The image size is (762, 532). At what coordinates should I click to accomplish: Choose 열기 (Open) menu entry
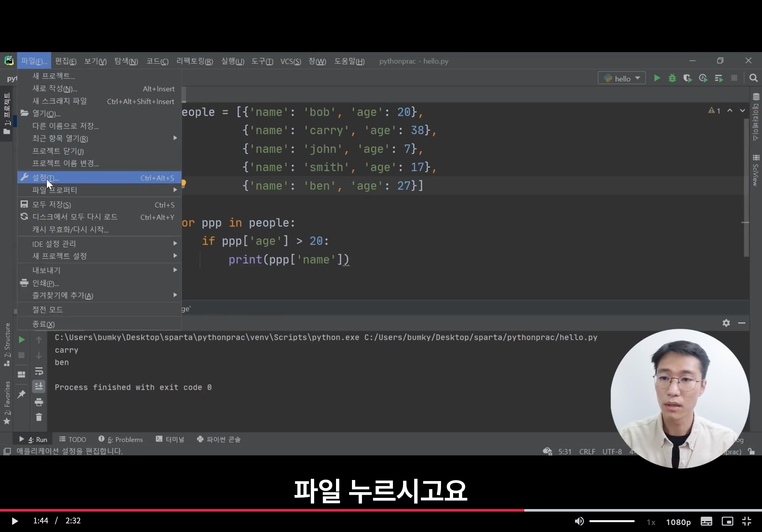99,114
